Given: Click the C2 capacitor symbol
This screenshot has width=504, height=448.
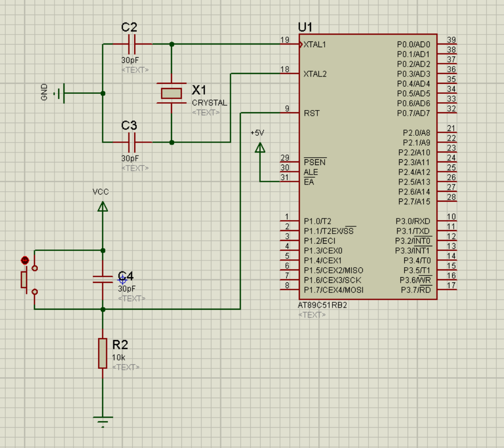Looking at the screenshot, I should point(132,44).
